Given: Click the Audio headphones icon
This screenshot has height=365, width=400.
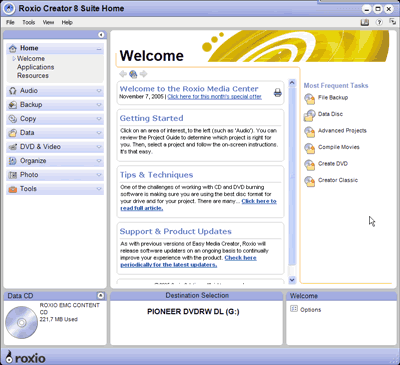Looking at the screenshot, I should coord(13,91).
